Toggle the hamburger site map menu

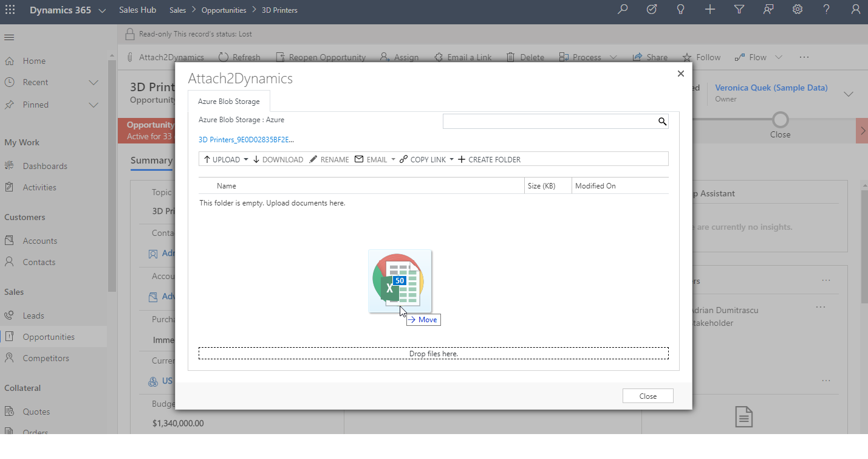pos(9,38)
